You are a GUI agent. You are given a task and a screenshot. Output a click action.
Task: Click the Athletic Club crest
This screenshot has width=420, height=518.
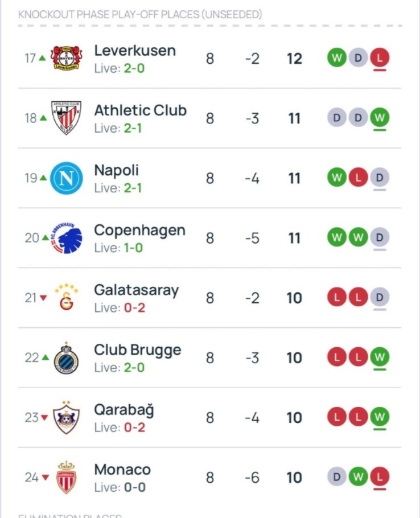(67, 118)
